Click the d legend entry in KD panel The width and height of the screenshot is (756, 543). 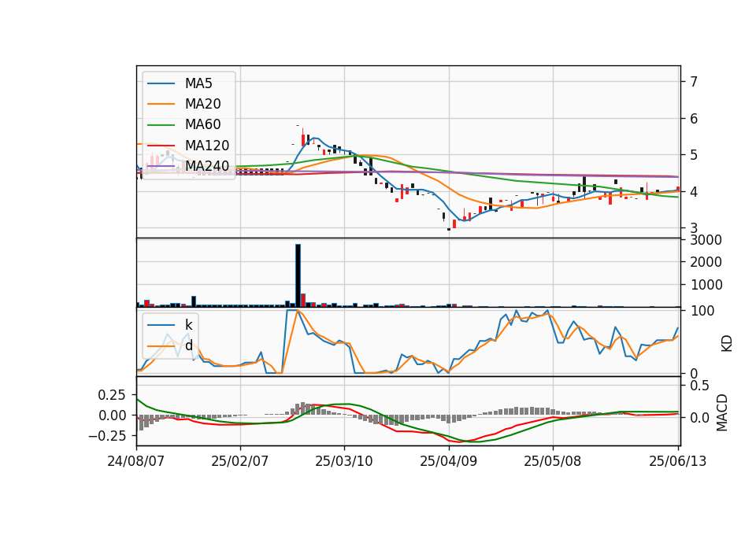coord(188,345)
